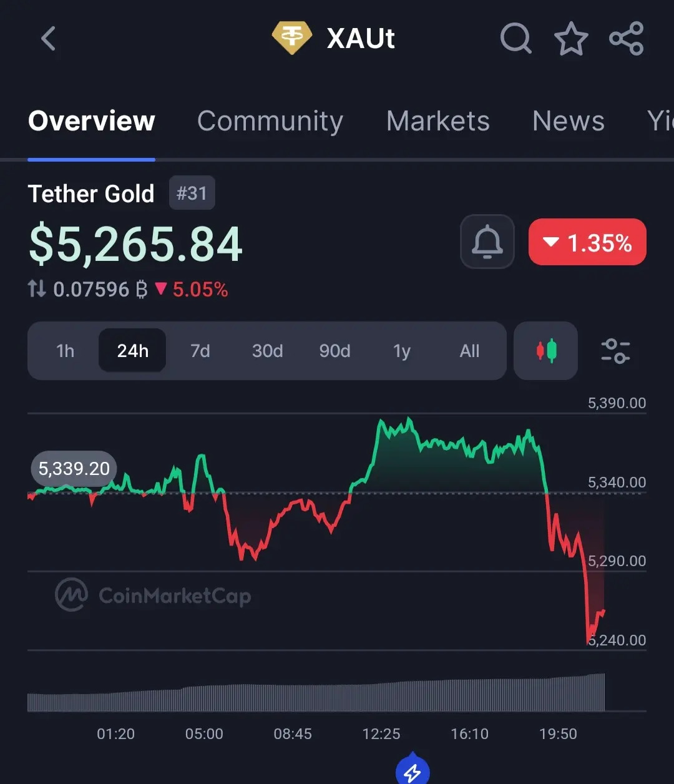This screenshot has width=674, height=784.
Task: Choose the 90d chart range
Action: click(x=335, y=351)
